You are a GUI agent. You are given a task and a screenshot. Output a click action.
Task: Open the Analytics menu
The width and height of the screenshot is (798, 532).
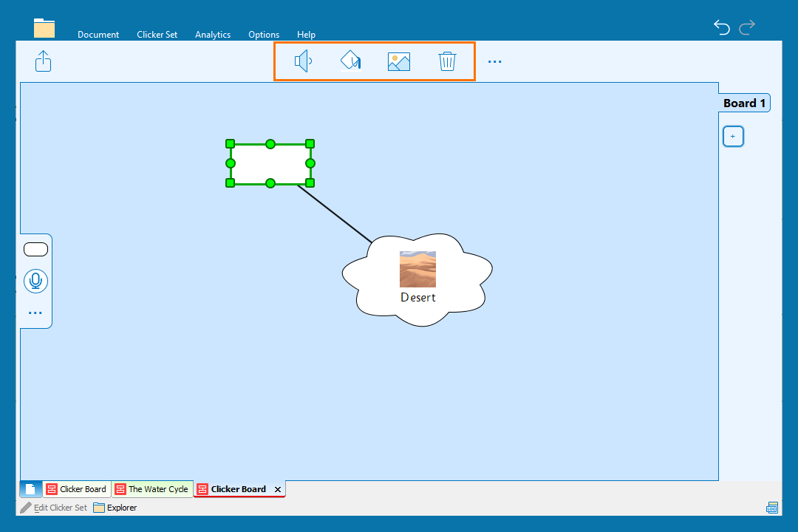click(213, 35)
